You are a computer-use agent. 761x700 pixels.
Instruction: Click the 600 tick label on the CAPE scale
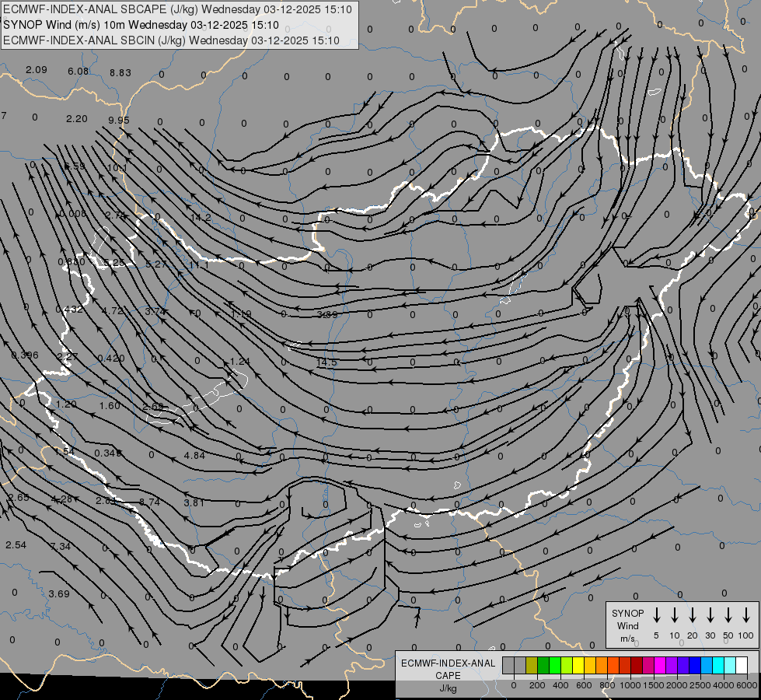[584, 685]
